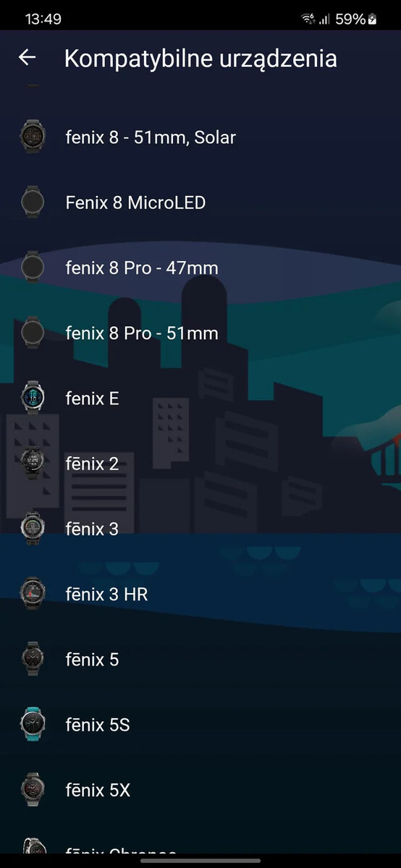The image size is (401, 868).
Task: Click the Kompatybilne urządzenia title
Action: coord(200,59)
